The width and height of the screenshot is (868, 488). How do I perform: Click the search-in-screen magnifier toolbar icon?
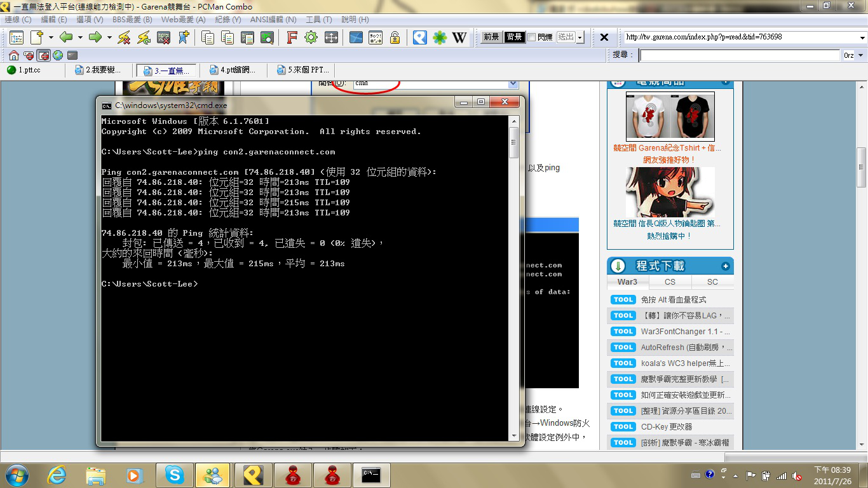267,37
